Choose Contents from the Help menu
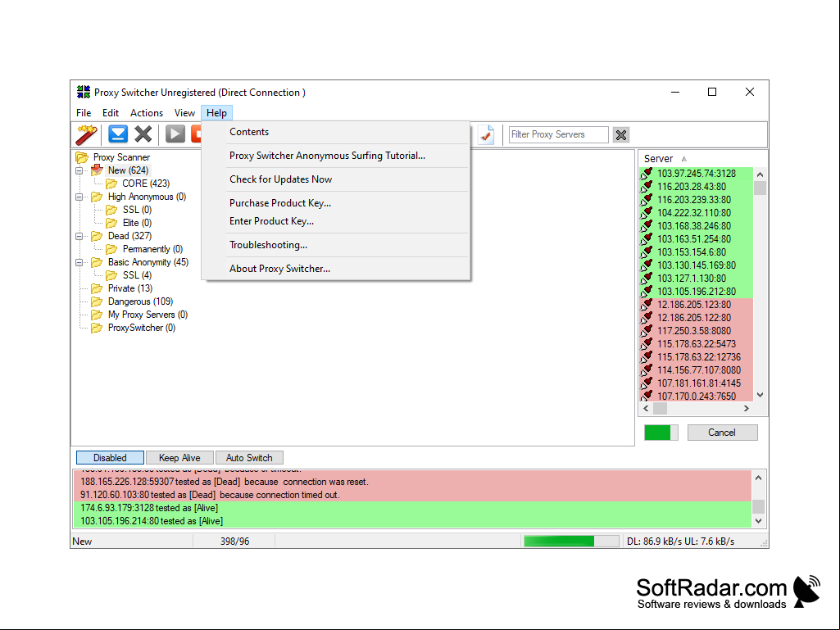Image resolution: width=840 pixels, height=630 pixels. (336, 132)
